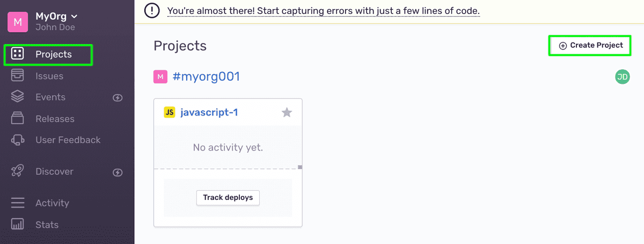Toggle the star on javascript-1 project
644x244 pixels.
tap(287, 112)
